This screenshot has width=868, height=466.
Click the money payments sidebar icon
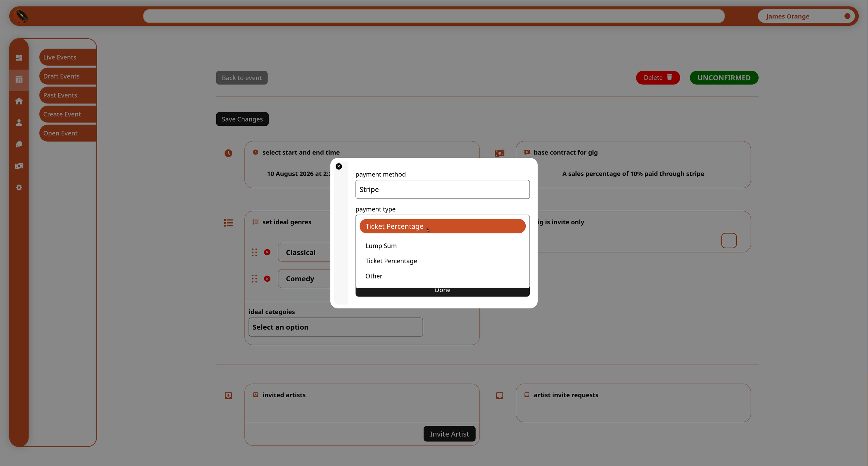[19, 166]
